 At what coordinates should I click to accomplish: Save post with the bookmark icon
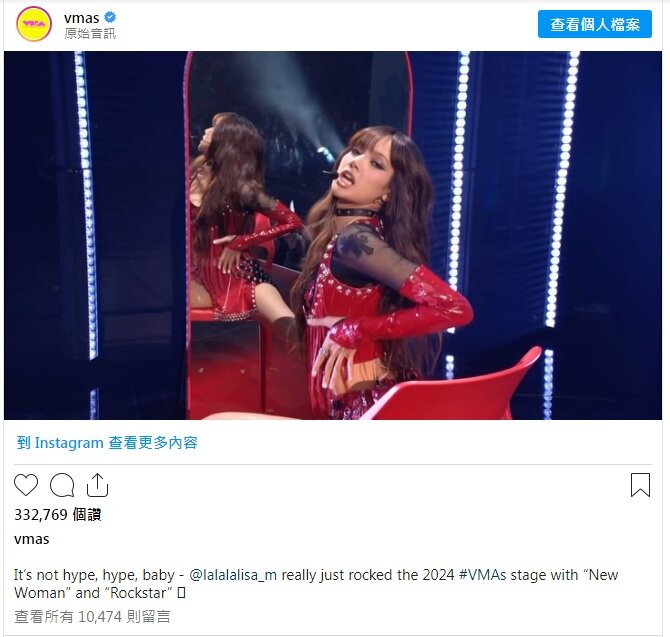[640, 485]
